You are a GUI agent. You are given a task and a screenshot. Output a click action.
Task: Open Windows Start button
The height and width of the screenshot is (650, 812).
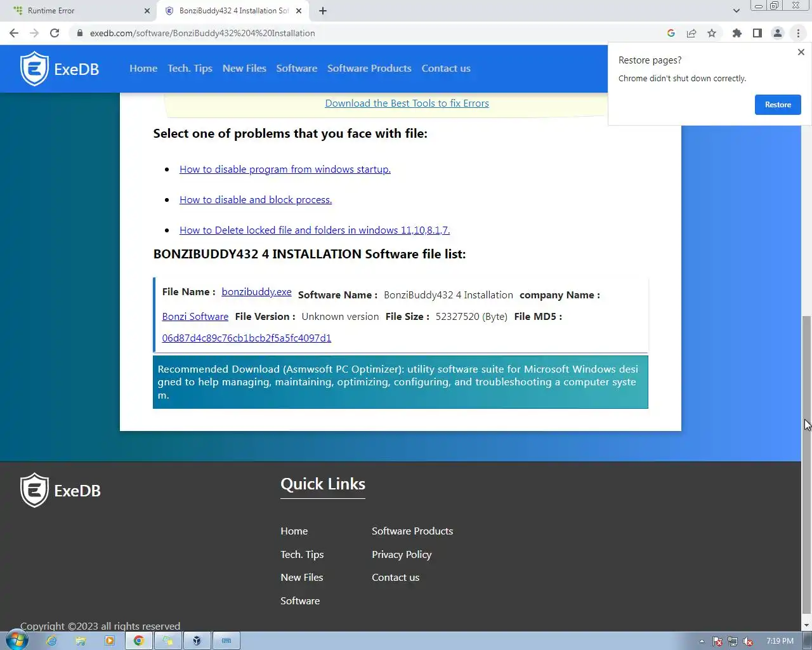[x=17, y=640]
